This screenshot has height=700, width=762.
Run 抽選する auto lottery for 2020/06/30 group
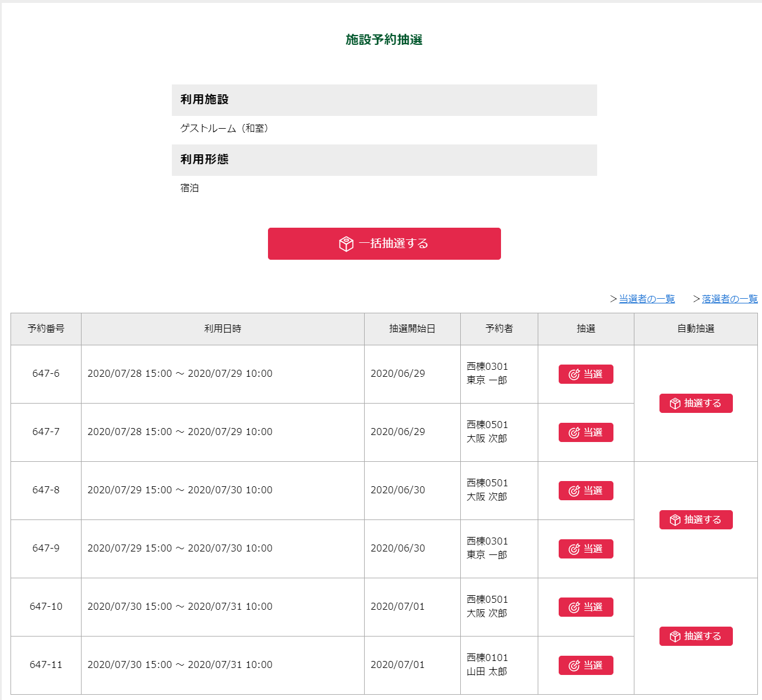coord(696,520)
